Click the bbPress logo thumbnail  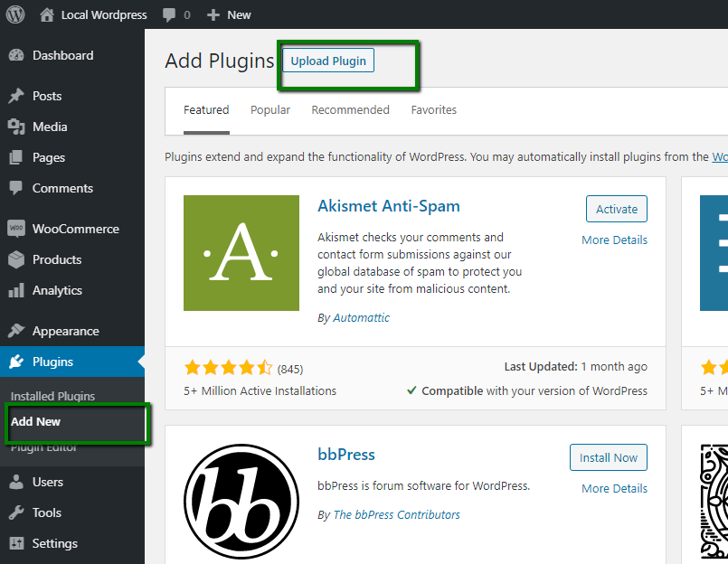241,502
